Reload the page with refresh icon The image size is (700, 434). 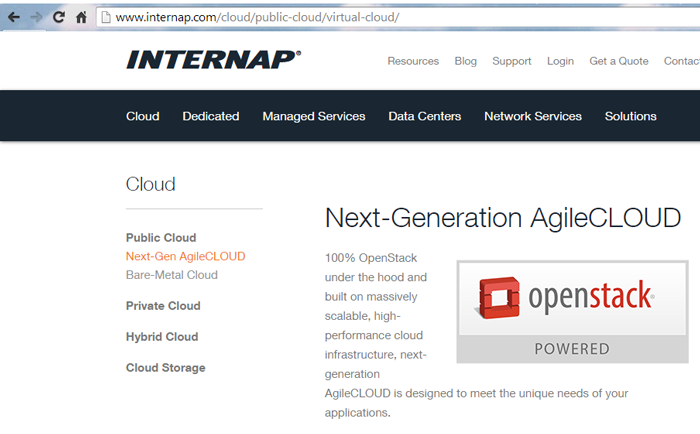[x=58, y=17]
